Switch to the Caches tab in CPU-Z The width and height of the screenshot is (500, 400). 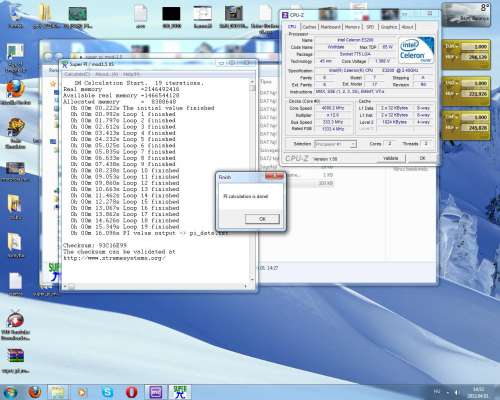pyautogui.click(x=309, y=27)
